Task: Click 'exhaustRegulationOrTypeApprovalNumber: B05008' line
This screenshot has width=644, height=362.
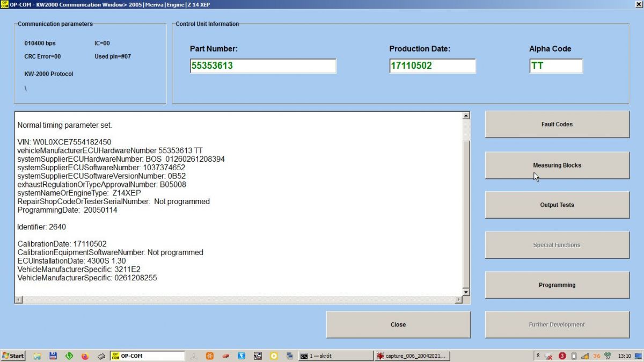Action: 102,184
